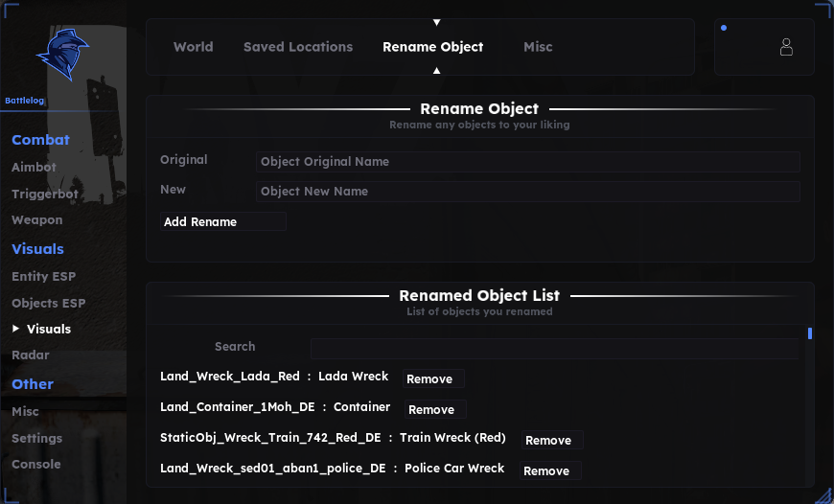Select the Misc tab in top bar
Screen dimensions: 834x504
538,47
